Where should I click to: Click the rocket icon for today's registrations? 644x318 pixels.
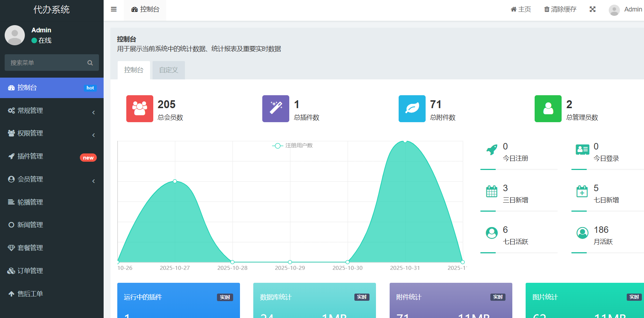491,149
